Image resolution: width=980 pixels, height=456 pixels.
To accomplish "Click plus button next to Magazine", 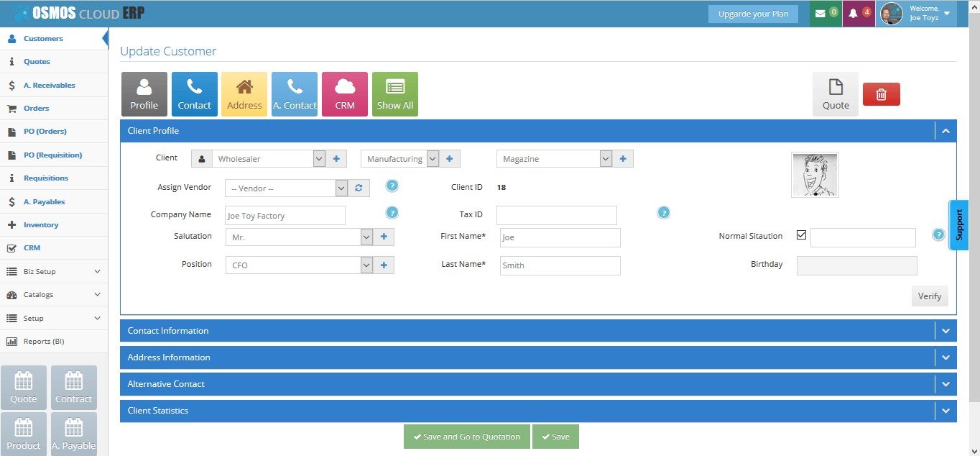I will pos(623,159).
